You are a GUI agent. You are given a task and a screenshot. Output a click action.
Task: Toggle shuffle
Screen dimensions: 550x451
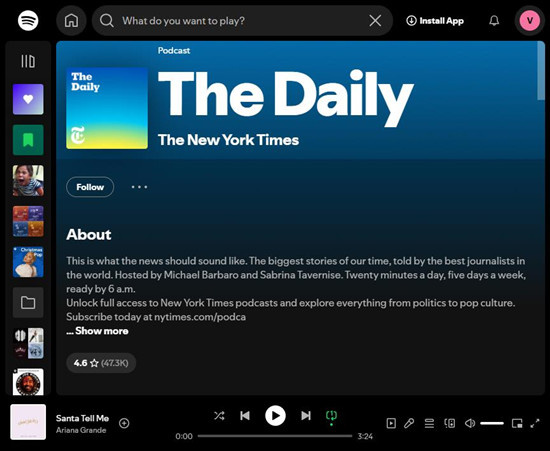tap(219, 416)
